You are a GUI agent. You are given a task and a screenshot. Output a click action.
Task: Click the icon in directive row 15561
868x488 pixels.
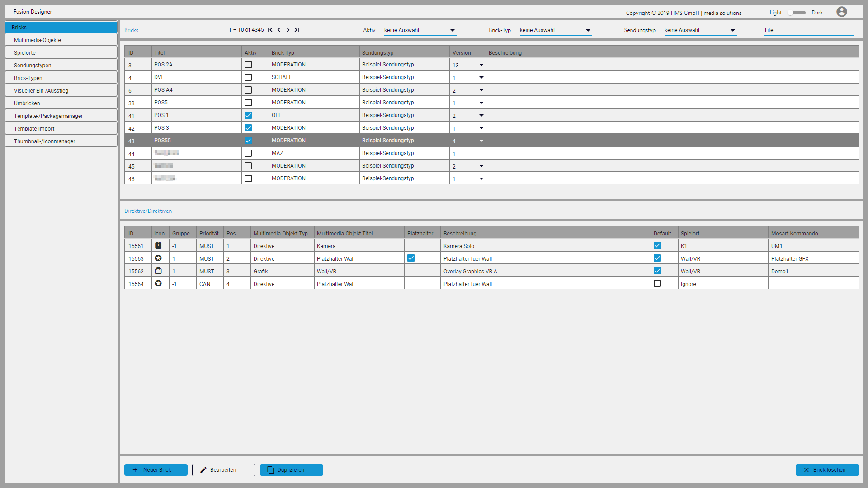coord(158,245)
